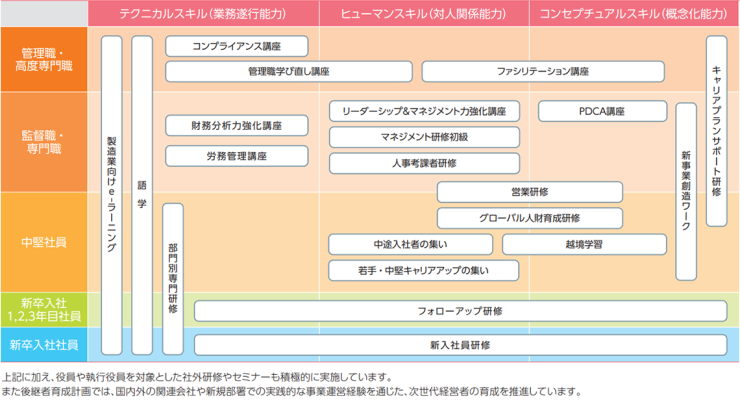740x401 pixels.
Task: Select the 労務管理講座 box
Action: pos(236,156)
